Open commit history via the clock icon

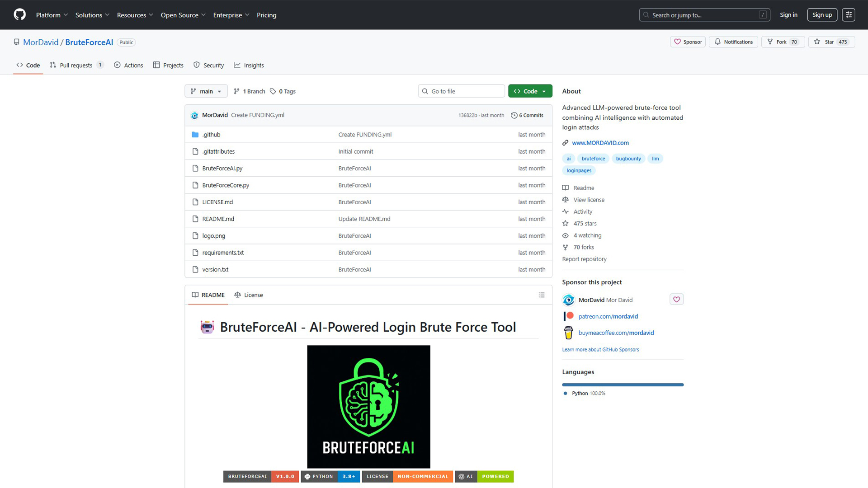coord(514,115)
